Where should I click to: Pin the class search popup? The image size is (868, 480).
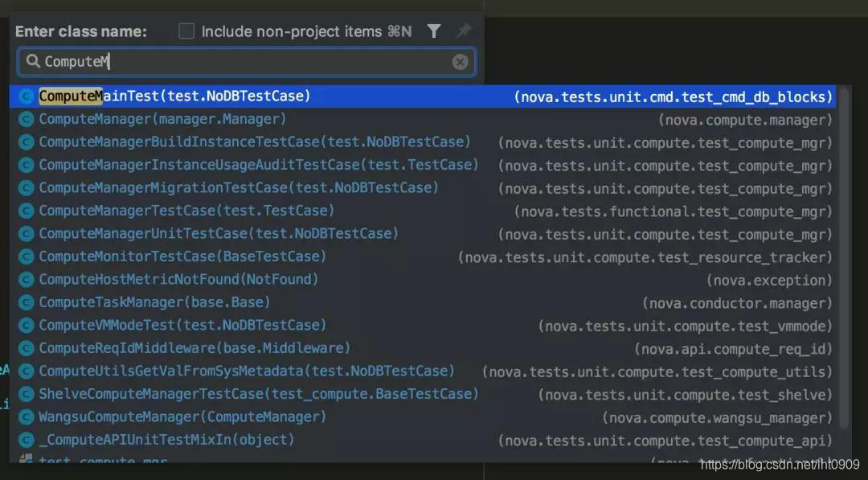[464, 31]
